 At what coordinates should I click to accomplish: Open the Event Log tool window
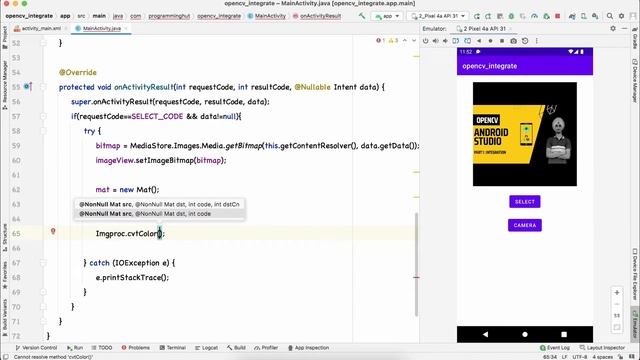tap(555, 348)
